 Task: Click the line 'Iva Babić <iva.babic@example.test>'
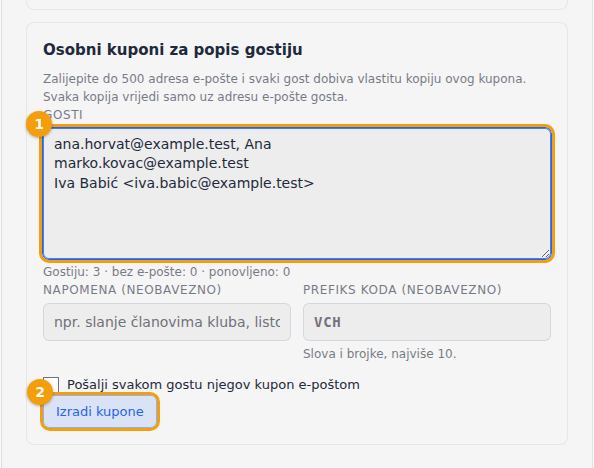(184, 183)
